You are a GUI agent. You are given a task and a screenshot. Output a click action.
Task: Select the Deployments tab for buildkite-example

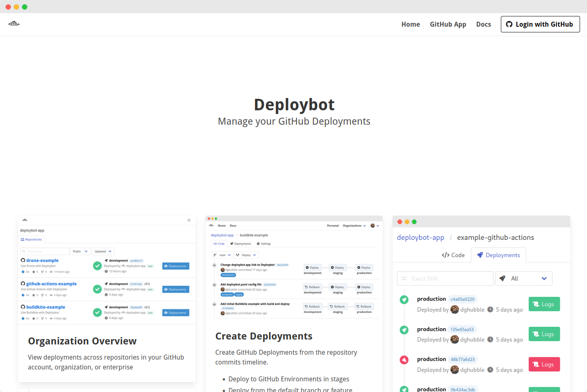click(x=240, y=244)
